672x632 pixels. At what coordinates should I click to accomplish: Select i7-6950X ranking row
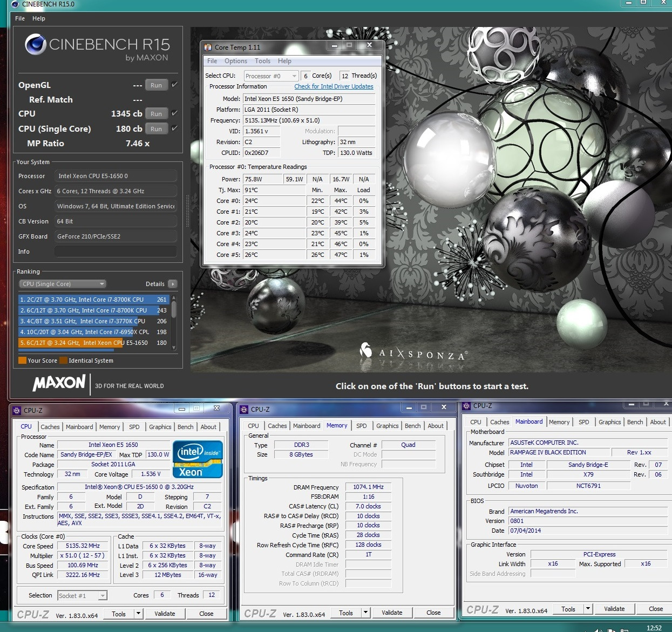click(94, 332)
